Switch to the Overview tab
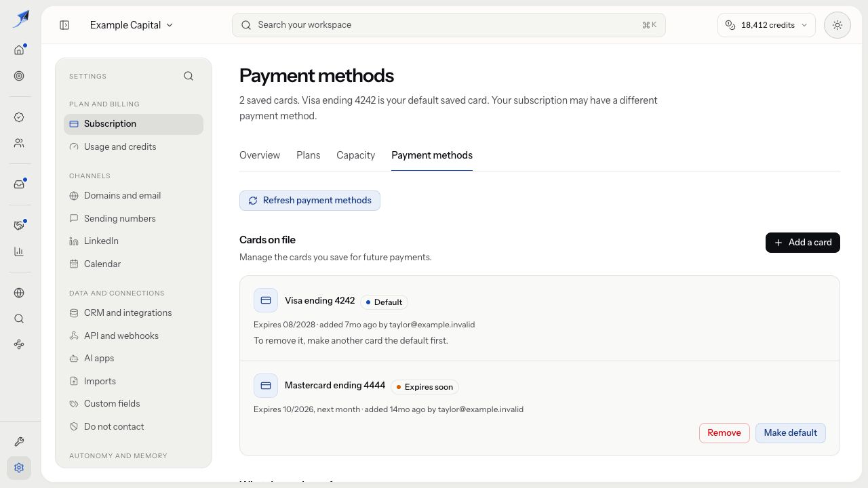This screenshot has height=488, width=868. [260, 155]
